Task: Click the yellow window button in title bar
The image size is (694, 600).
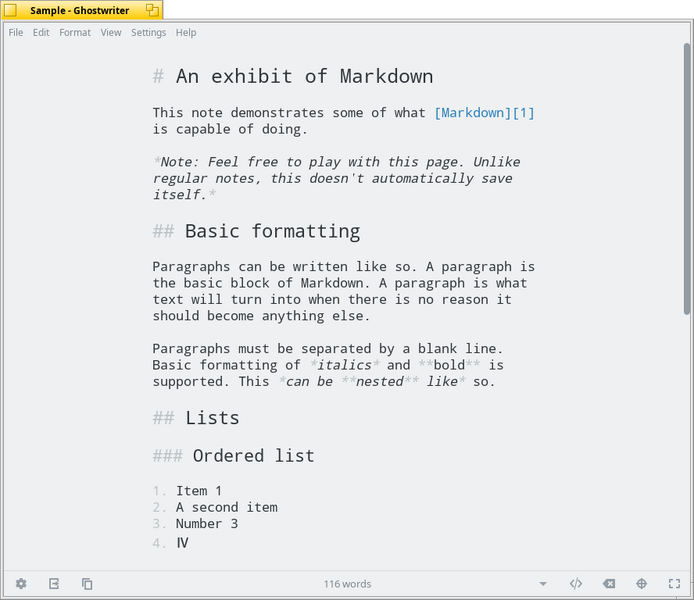Action: [10, 10]
